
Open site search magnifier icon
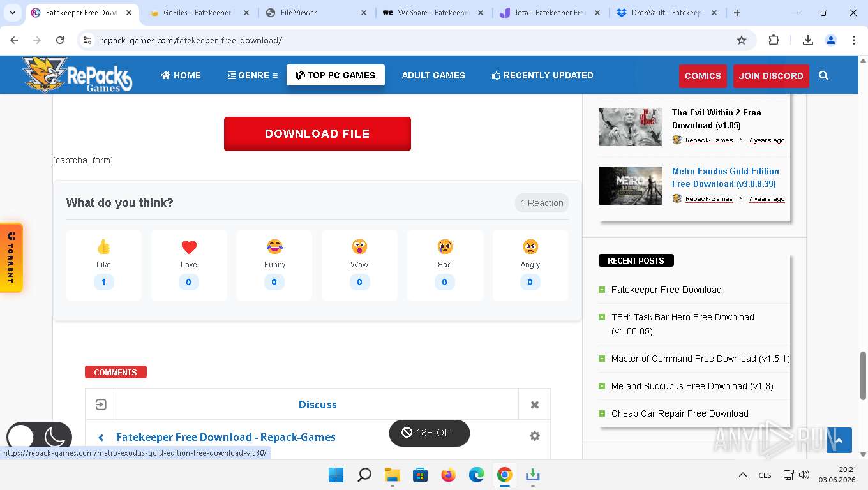coord(823,76)
